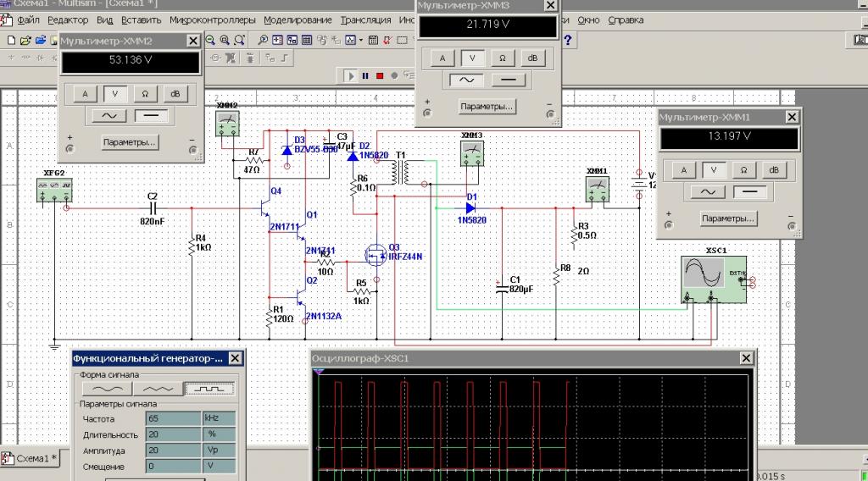Click the Open file folder icon

[25, 40]
